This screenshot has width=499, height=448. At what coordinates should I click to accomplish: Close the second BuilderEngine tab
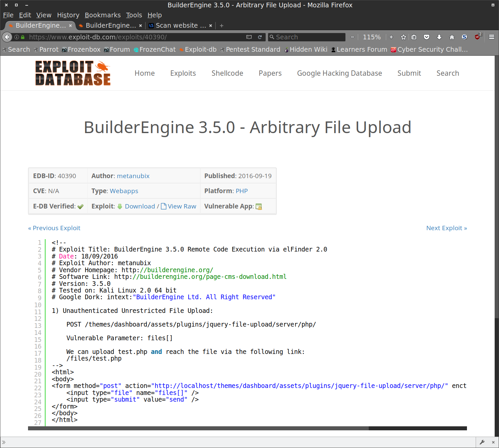141,26
